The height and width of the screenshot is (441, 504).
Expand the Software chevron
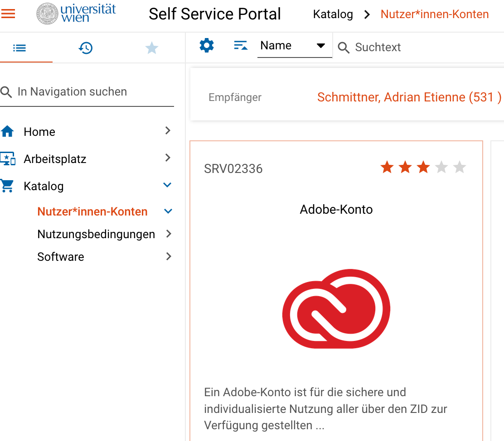(x=169, y=256)
